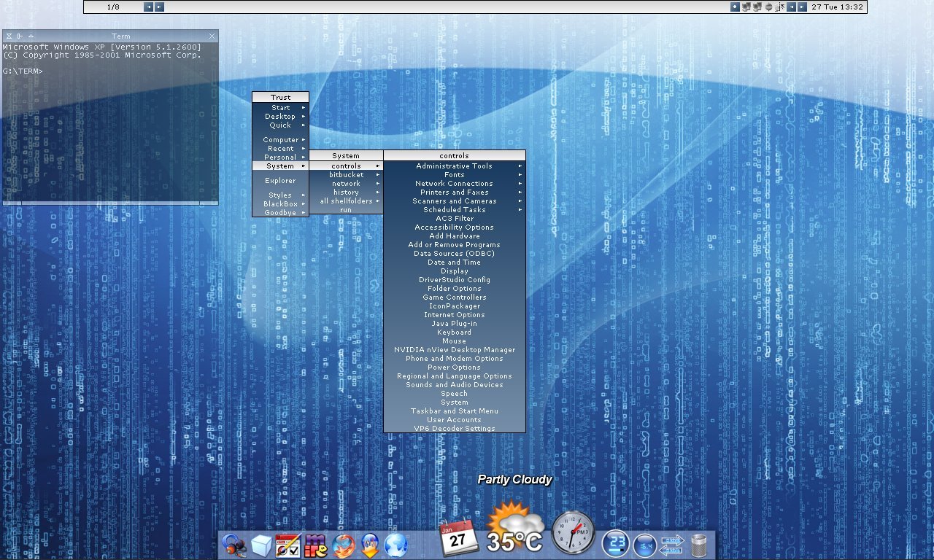This screenshot has height=560, width=934.
Task: Open the network transfer arrows dock icon
Action: point(672,545)
